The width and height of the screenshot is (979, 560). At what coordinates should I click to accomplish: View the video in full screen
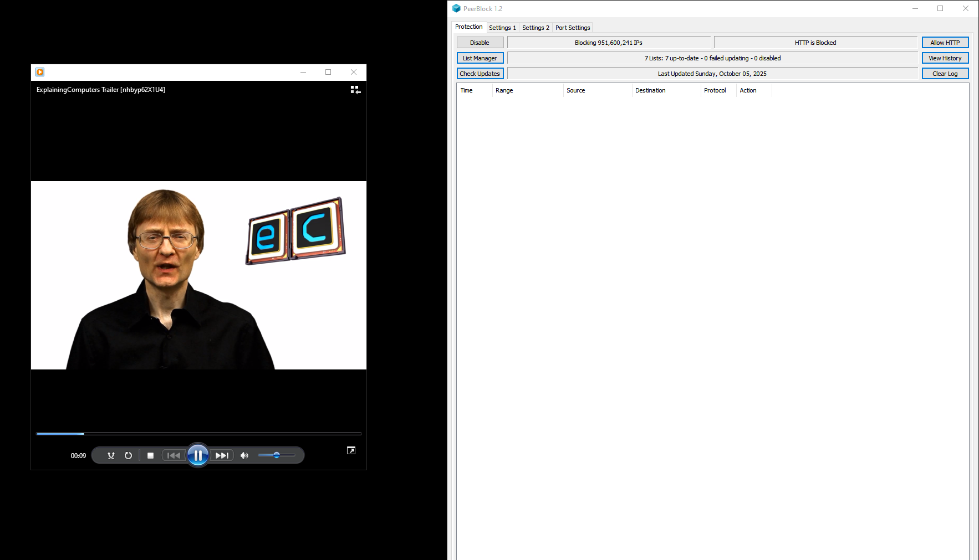coord(351,450)
